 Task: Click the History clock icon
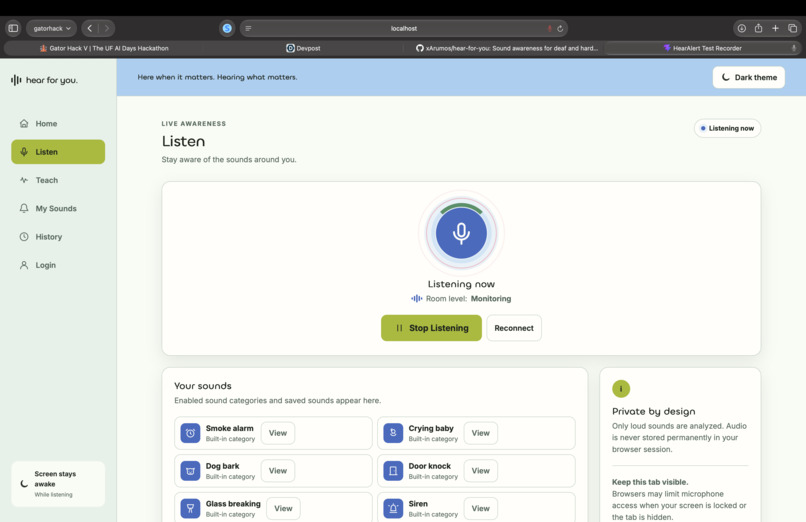[x=24, y=236]
